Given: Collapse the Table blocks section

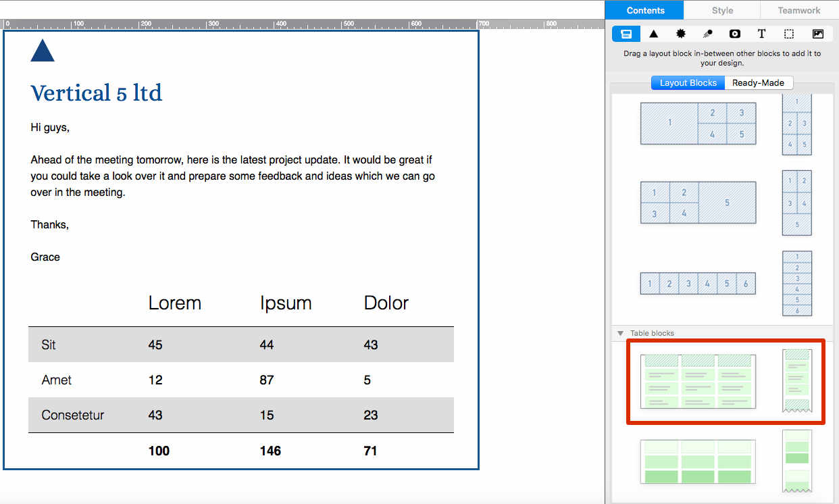Looking at the screenshot, I should (x=620, y=333).
